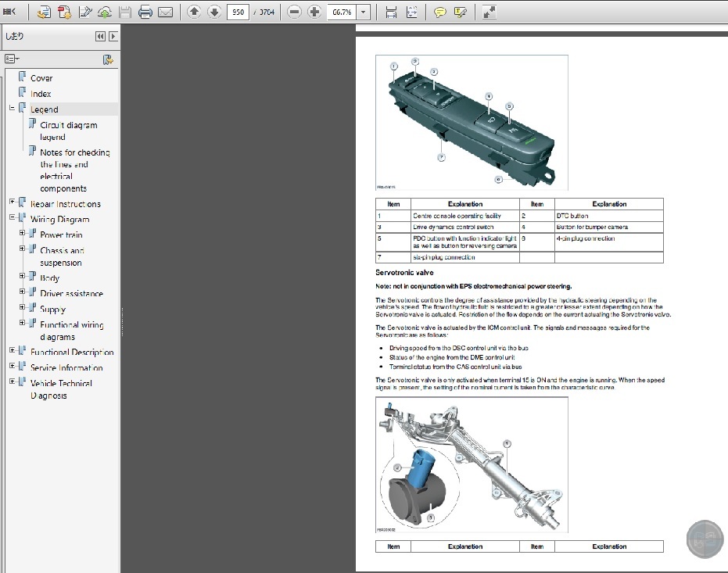Open the Body bookmark
The width and height of the screenshot is (728, 573).
tap(50, 278)
